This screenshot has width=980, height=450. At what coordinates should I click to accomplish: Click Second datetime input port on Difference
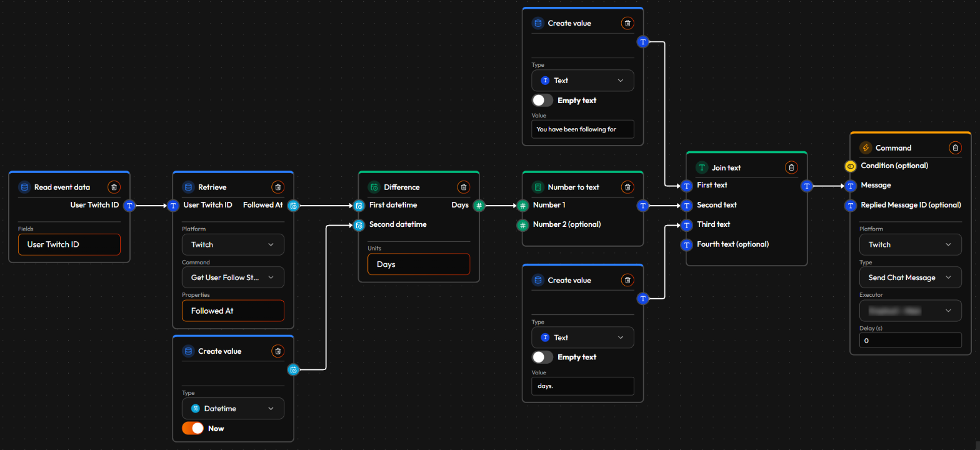click(x=359, y=224)
